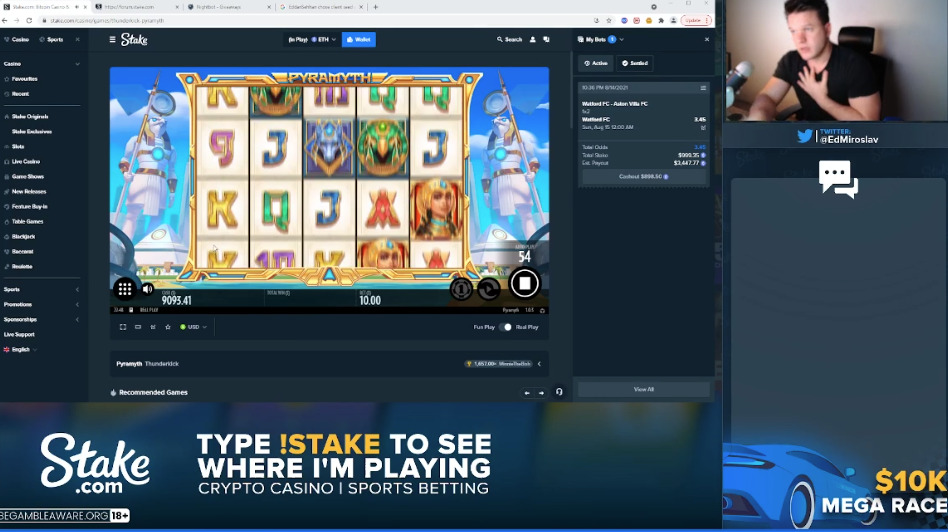Open the English language dropdown
The image size is (948, 532).
tap(21, 349)
